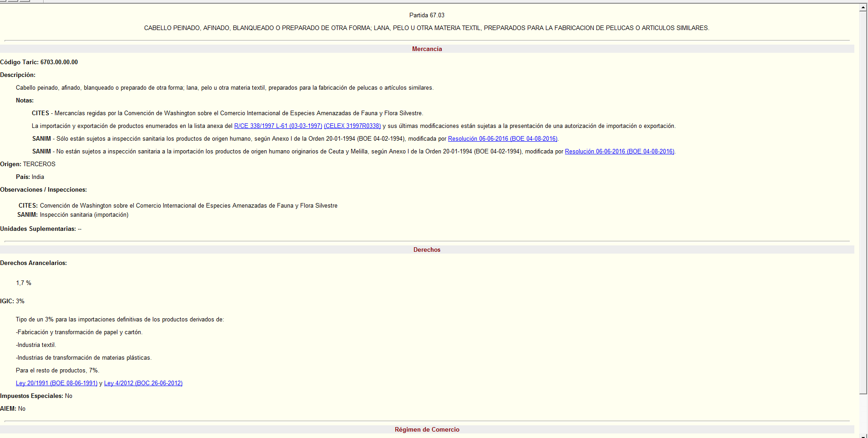Open Resolución link in the Ceuta y Melilla note

(620, 152)
